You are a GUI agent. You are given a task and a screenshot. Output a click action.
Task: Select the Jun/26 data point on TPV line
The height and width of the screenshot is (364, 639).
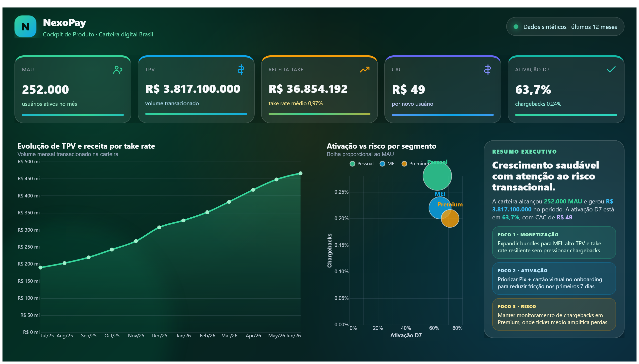pos(300,173)
